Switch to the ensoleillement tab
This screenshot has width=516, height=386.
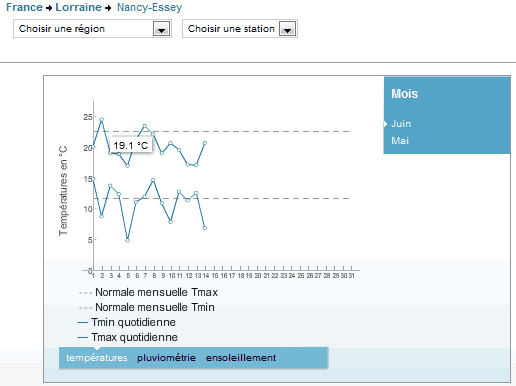click(x=241, y=358)
